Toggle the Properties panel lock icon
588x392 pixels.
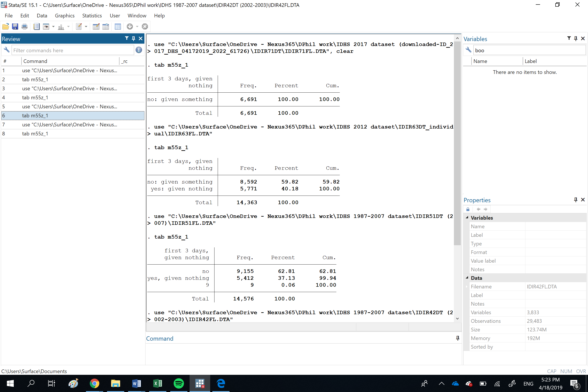(x=468, y=209)
